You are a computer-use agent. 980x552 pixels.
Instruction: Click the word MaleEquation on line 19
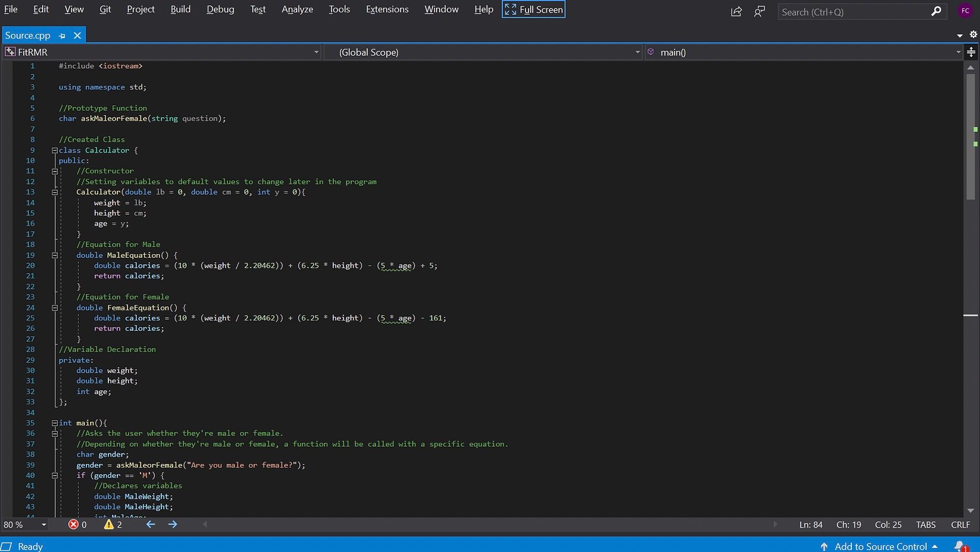pyautogui.click(x=133, y=255)
